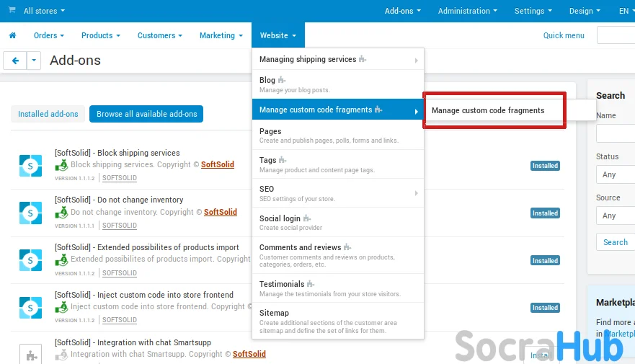Follow the SoftSolid link in Block shipping services
Viewport: 635px width, 364px height.
click(218, 164)
